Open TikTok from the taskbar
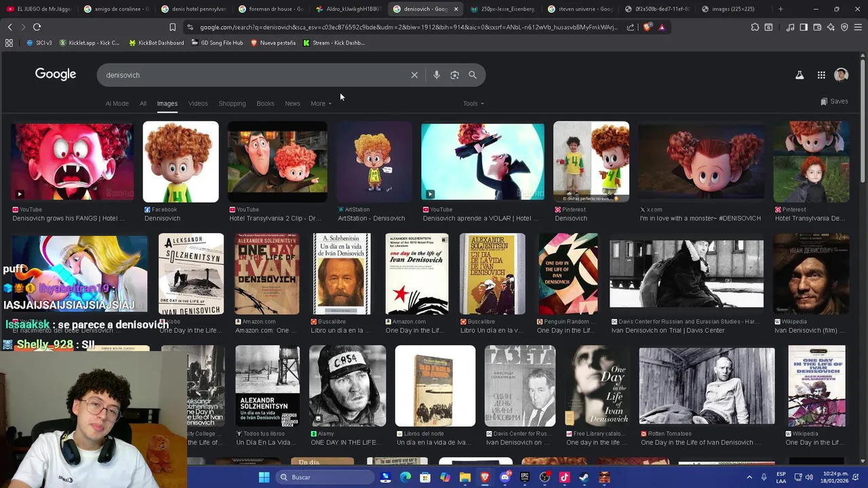The width and height of the screenshot is (868, 488). tap(564, 477)
